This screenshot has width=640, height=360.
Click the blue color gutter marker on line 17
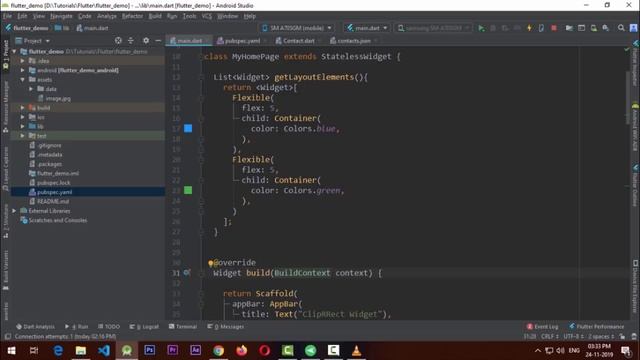(188, 129)
